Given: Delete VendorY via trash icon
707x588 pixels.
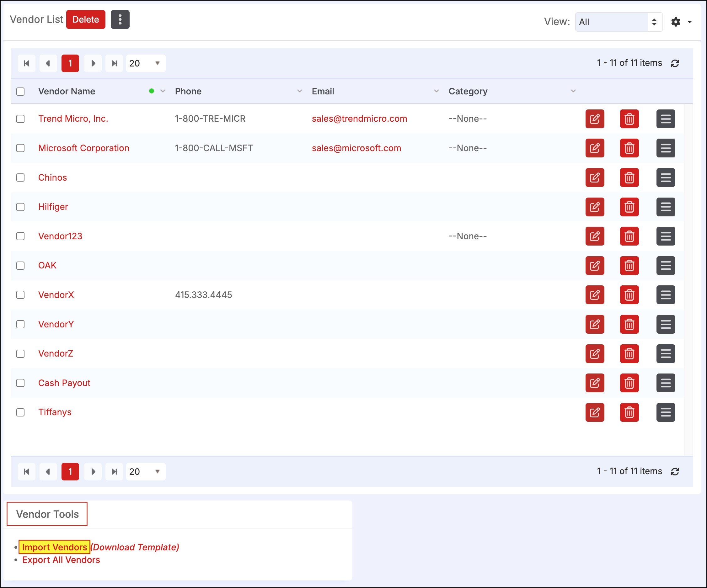Looking at the screenshot, I should (629, 324).
